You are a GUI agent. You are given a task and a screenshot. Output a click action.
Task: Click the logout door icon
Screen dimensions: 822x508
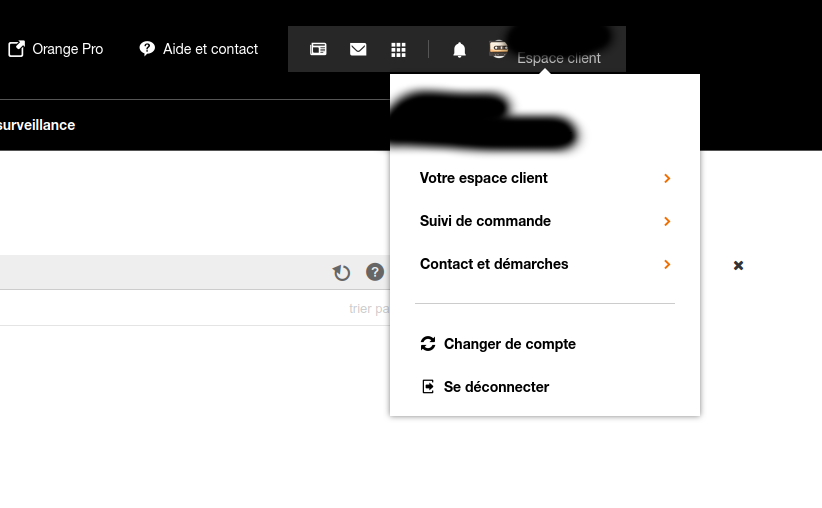pyautogui.click(x=428, y=386)
